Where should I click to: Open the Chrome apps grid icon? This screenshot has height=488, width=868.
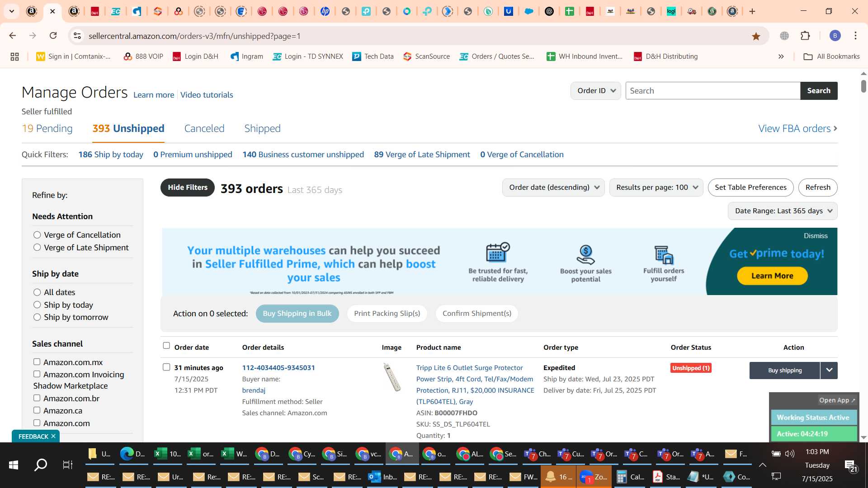[x=14, y=56]
